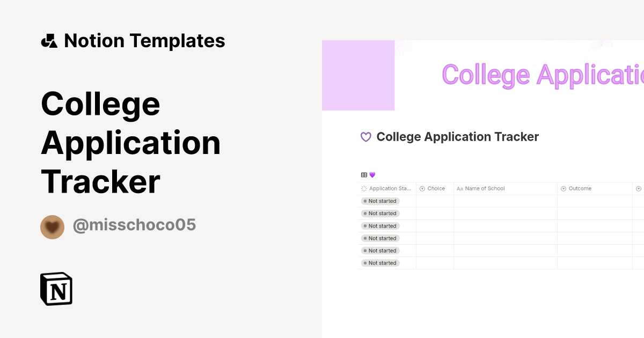Click the Notion Templates shapes icon

pyautogui.click(x=49, y=41)
